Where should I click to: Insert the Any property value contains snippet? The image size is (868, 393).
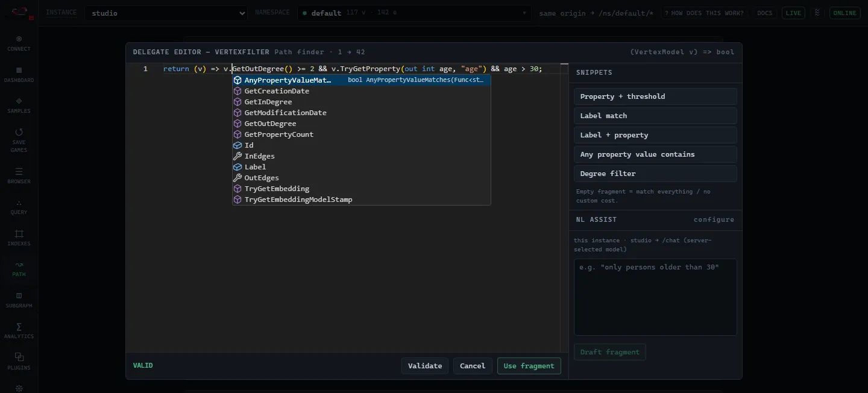(655, 154)
